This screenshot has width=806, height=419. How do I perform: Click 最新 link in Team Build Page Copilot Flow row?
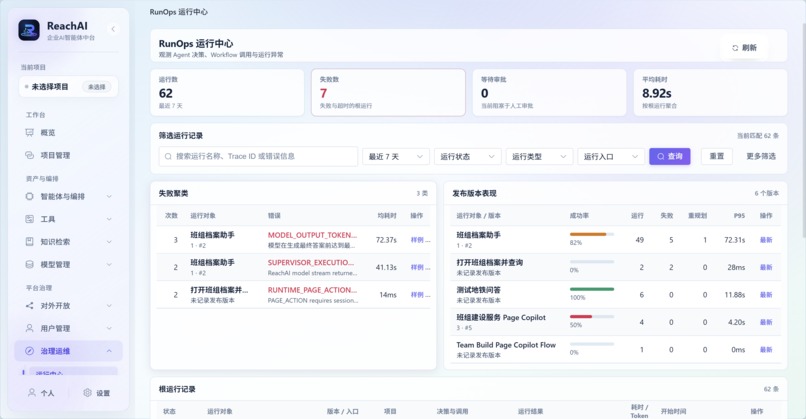point(766,350)
